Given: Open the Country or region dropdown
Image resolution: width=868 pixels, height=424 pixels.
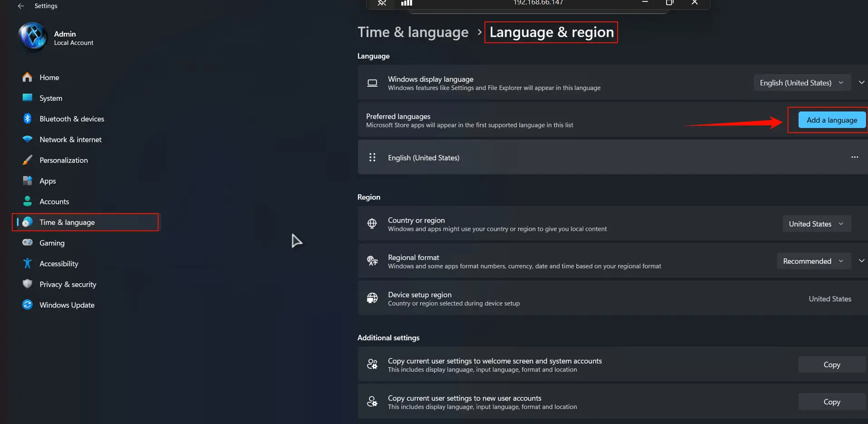Looking at the screenshot, I should pyautogui.click(x=816, y=224).
